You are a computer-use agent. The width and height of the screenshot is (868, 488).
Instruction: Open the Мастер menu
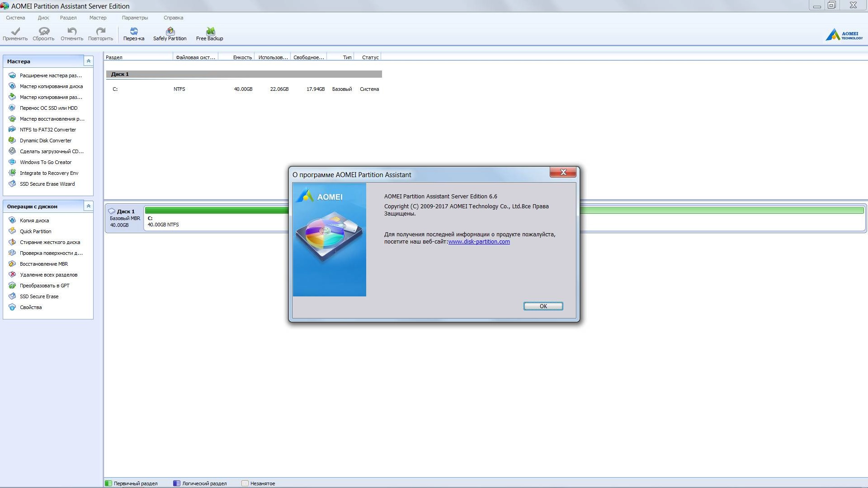click(x=98, y=18)
